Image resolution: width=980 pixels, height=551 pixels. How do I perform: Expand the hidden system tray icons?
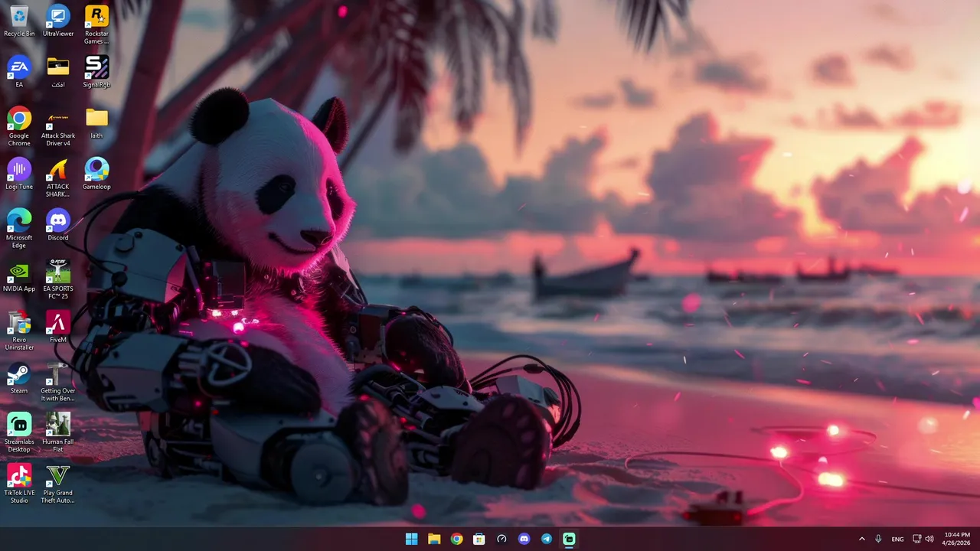862,539
